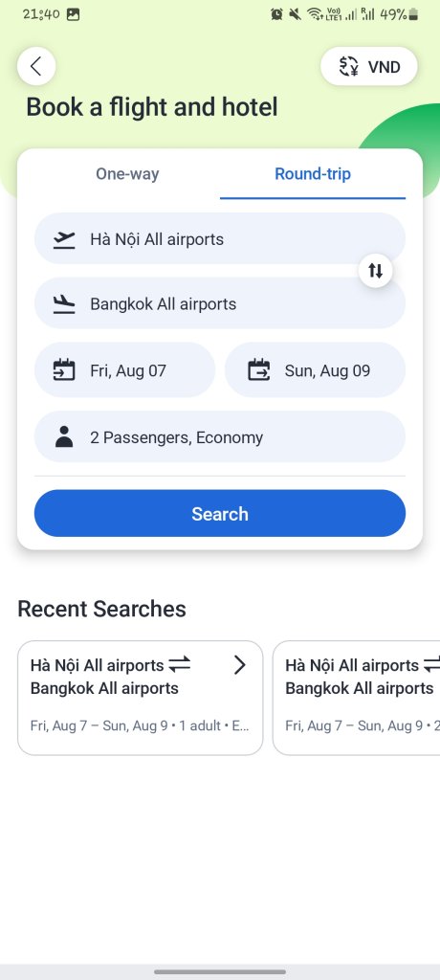Tap the currency exchange icon
This screenshot has height=980, width=440.
349,66
